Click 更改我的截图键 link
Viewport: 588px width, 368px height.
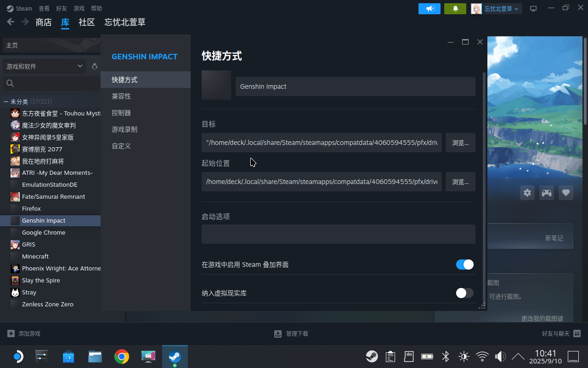[542, 318]
